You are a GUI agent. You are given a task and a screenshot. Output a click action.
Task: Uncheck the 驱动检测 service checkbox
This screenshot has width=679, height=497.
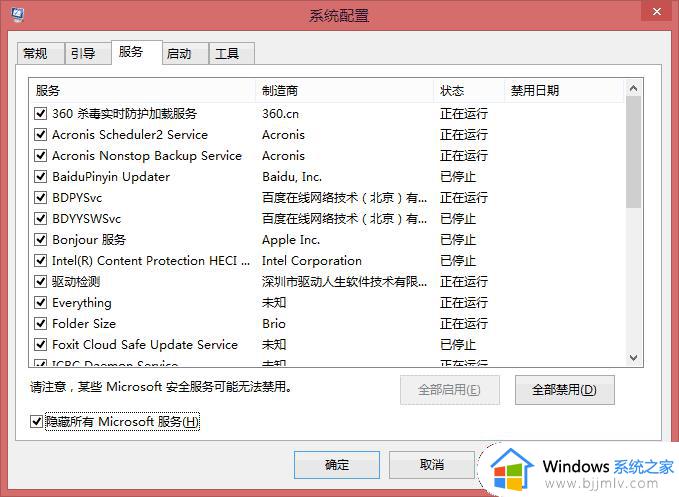pyautogui.click(x=41, y=281)
